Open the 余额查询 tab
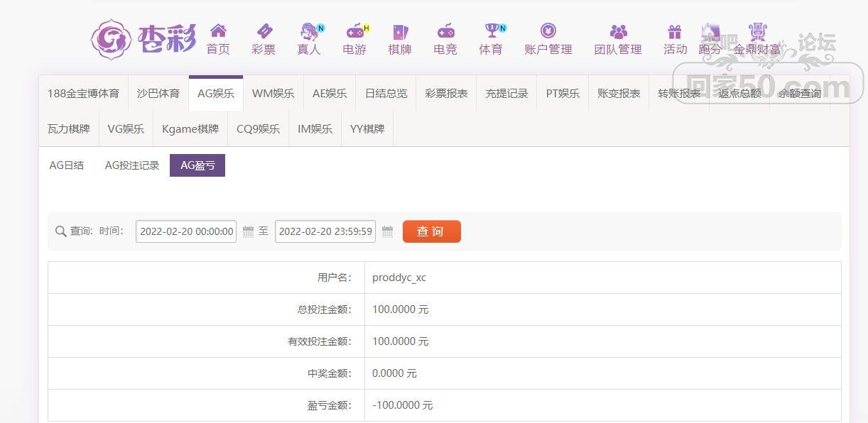Viewport: 868px width, 423px height. pyautogui.click(x=800, y=93)
